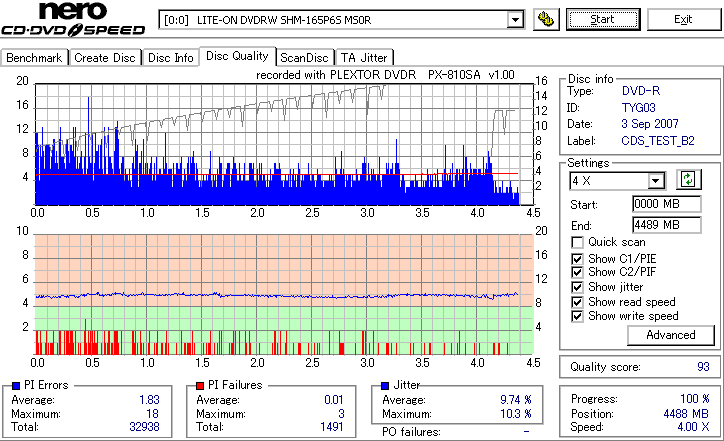Toggle the Show C1/PIE checkbox
724x441 pixels.
coord(577,259)
